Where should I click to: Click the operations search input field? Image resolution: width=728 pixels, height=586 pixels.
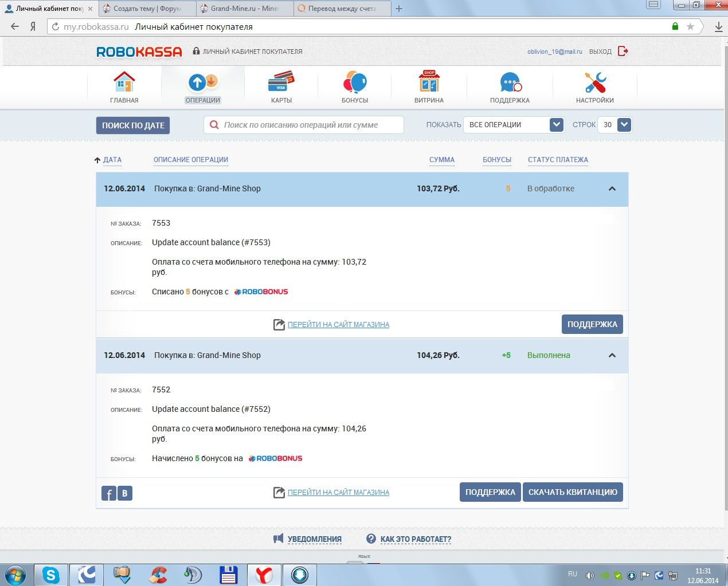[304, 125]
